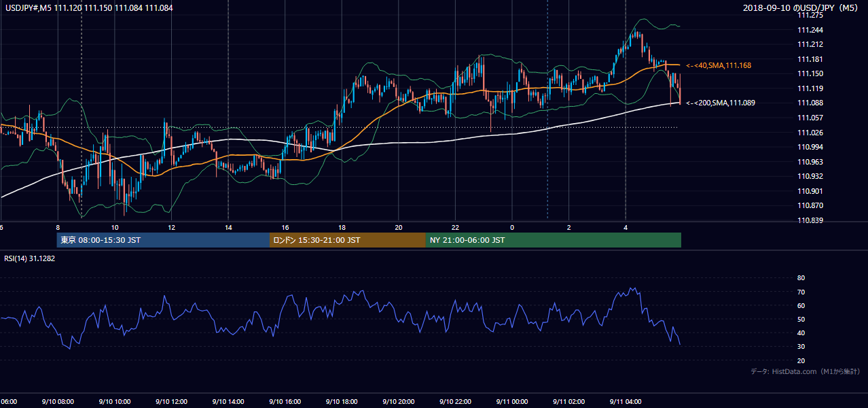Click RSI scale value 20 at right

coord(801,360)
